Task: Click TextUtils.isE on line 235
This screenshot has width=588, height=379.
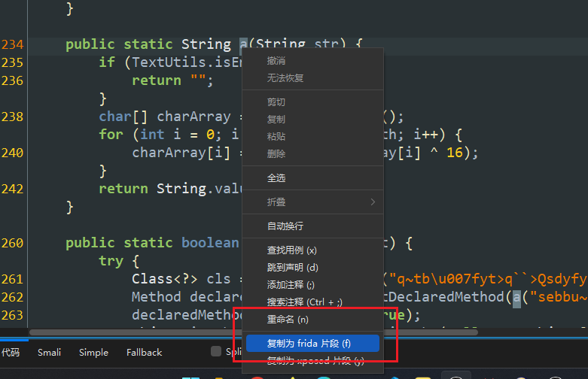Action: point(187,62)
